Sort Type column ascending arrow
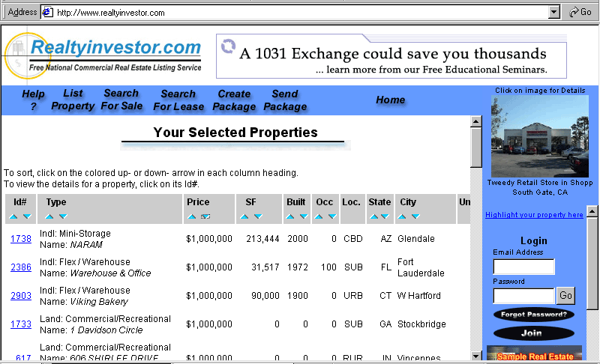The image size is (600, 364). pyautogui.click(x=49, y=216)
